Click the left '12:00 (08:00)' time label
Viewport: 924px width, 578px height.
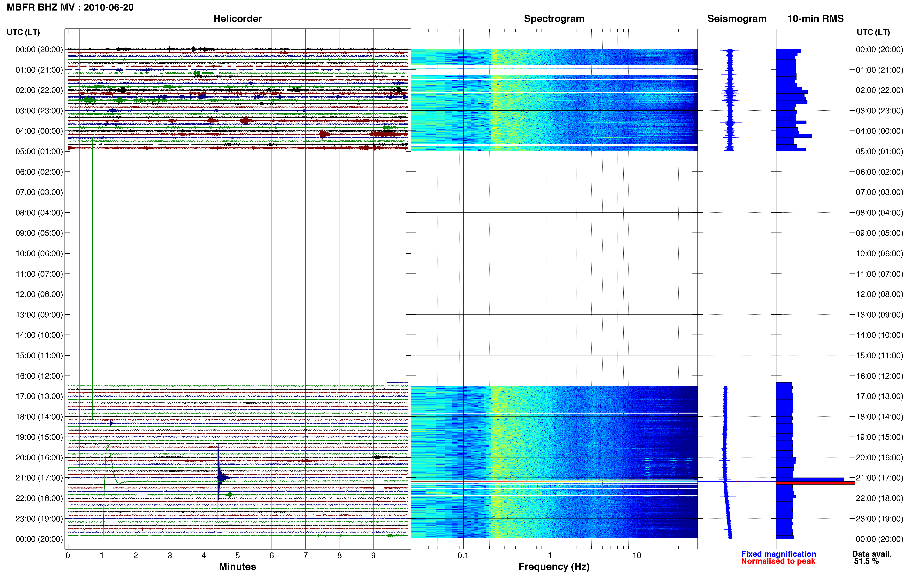39,294
